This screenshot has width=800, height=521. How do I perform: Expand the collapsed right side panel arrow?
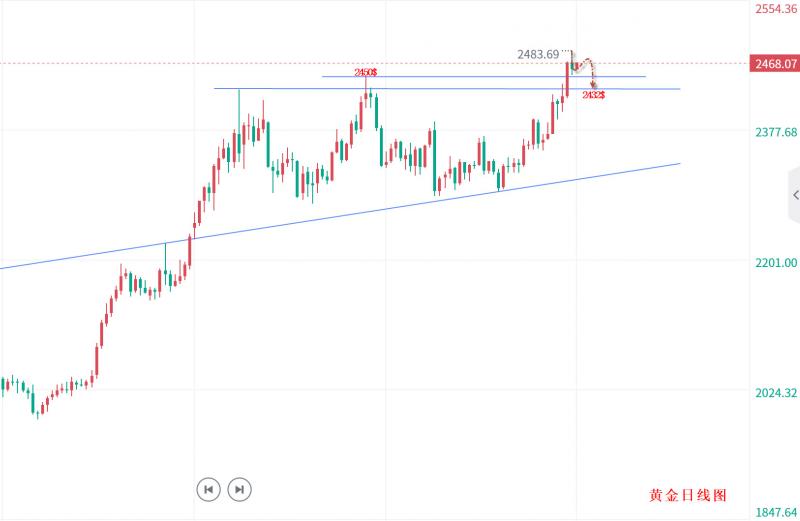[x=794, y=195]
